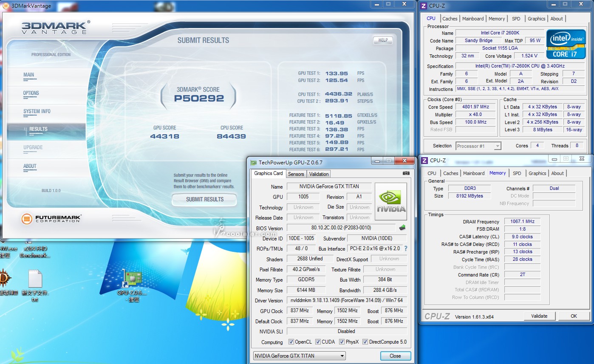This screenshot has height=364, width=594.
Task: Open Mainboard tab in CPU-Z memory window
Action: pos(474,173)
